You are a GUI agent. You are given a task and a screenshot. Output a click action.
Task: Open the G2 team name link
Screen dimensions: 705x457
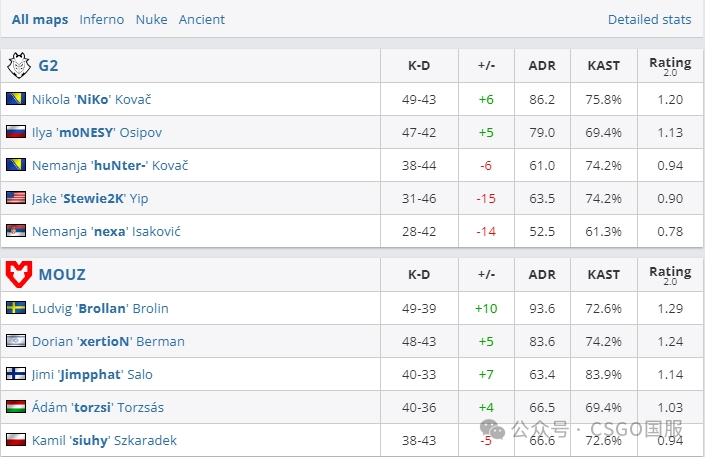tap(48, 66)
